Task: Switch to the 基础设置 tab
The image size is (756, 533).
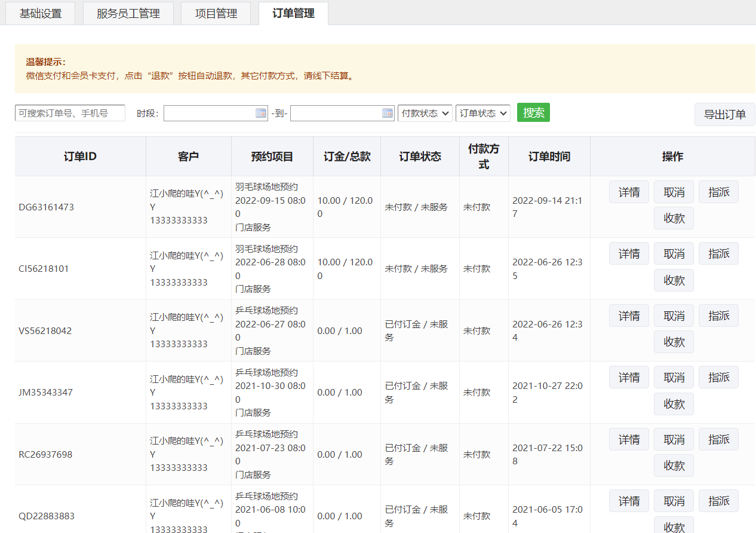Action: pyautogui.click(x=41, y=14)
